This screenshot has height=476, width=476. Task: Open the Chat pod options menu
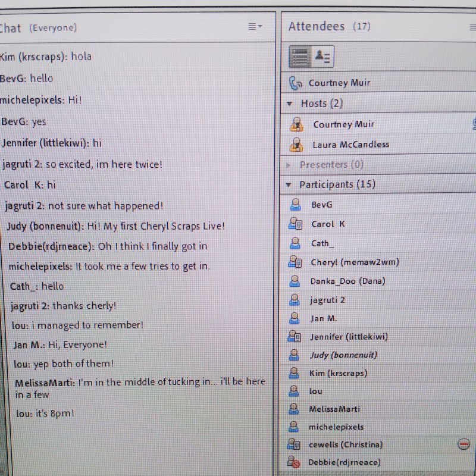click(255, 27)
